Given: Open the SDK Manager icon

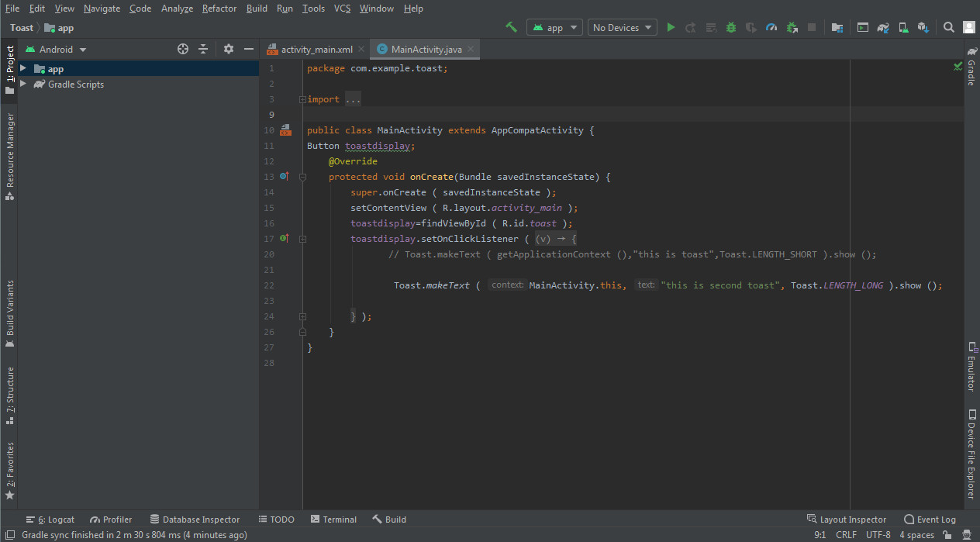Looking at the screenshot, I should coord(923,27).
